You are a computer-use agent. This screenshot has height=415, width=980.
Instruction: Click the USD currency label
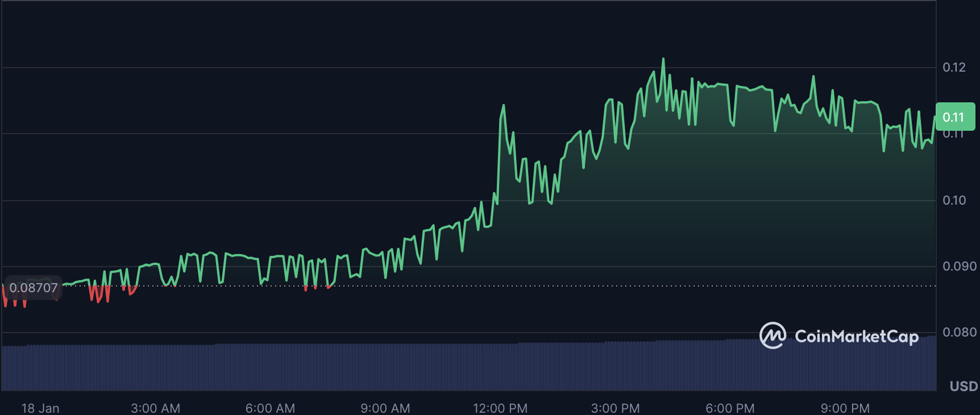pyautogui.click(x=964, y=387)
